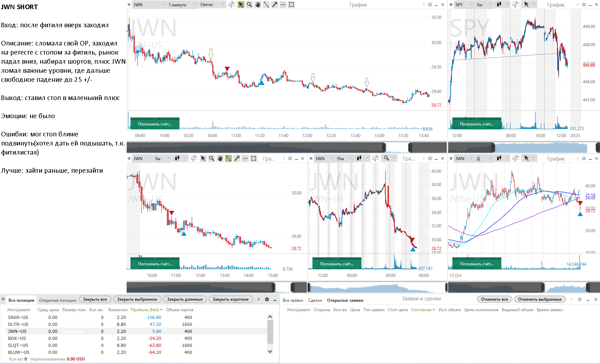The width and height of the screenshot is (600, 364).
Task: Switch to 'Все заявки' tab
Action: click(x=293, y=300)
